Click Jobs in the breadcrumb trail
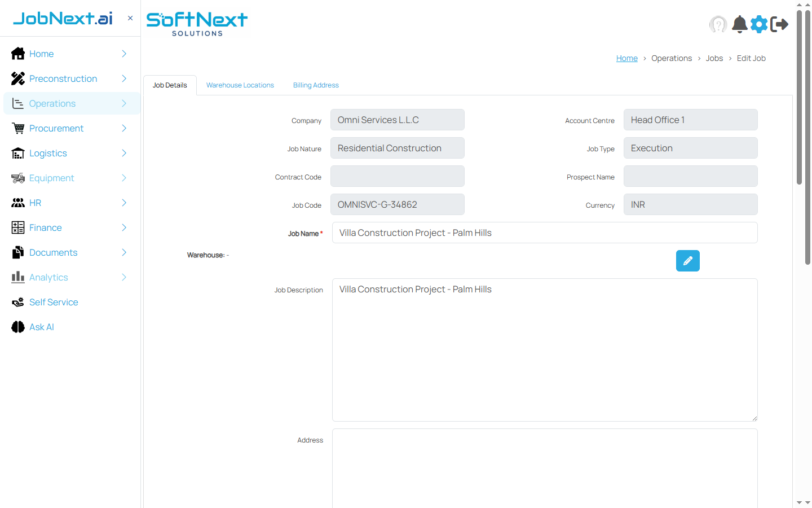The height and width of the screenshot is (508, 812). 714,58
